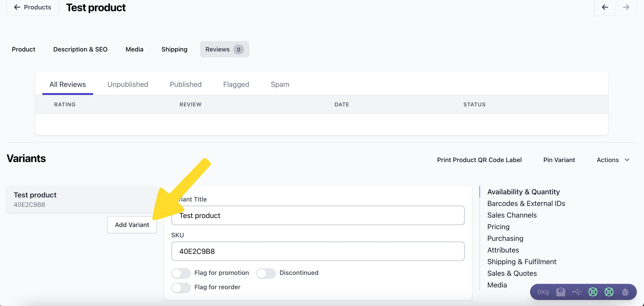Click the Add Variant button
644x306 pixels.
click(132, 225)
